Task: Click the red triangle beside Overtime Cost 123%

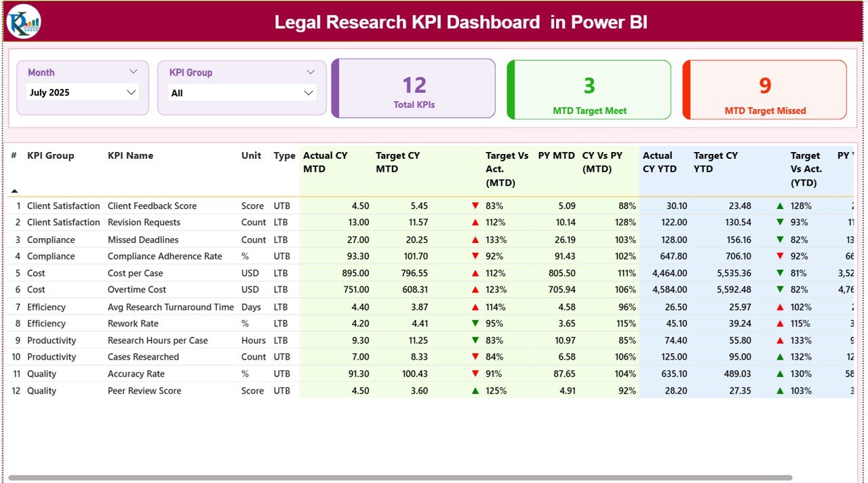Action: (475, 290)
